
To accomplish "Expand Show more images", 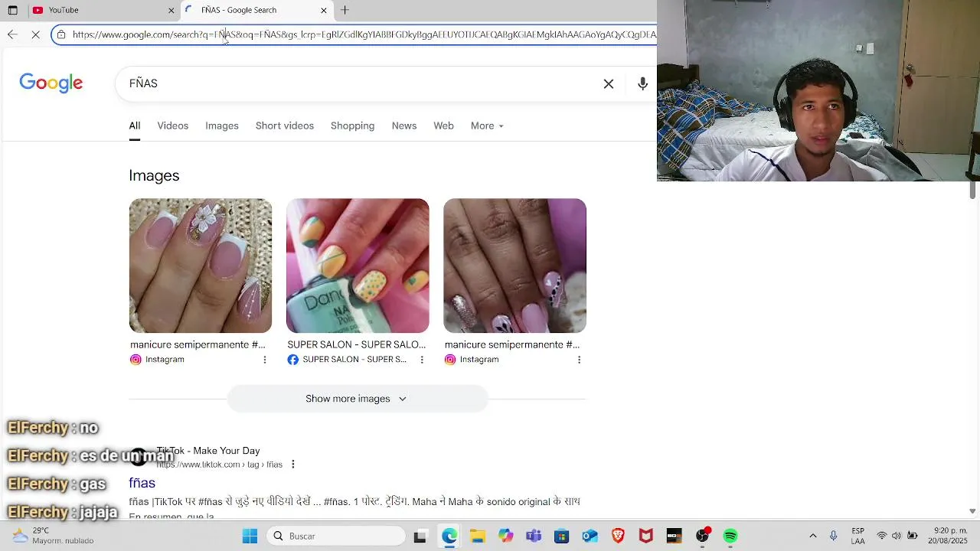I will tap(358, 399).
